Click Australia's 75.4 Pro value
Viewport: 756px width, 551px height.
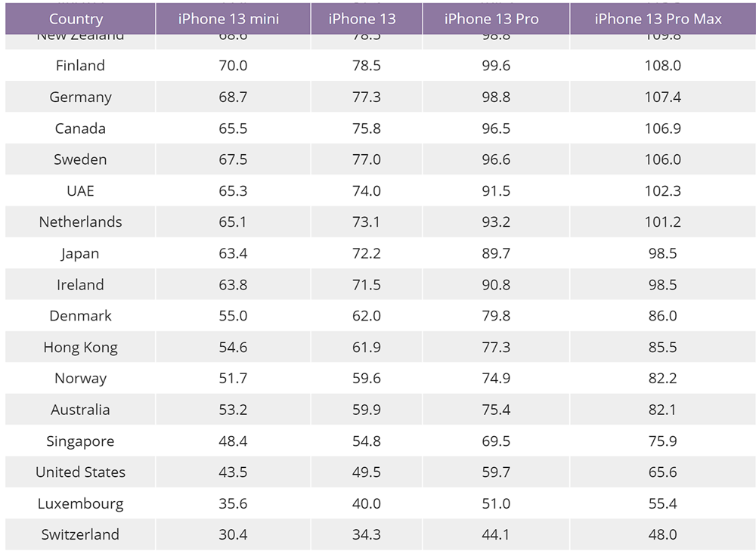pyautogui.click(x=496, y=409)
